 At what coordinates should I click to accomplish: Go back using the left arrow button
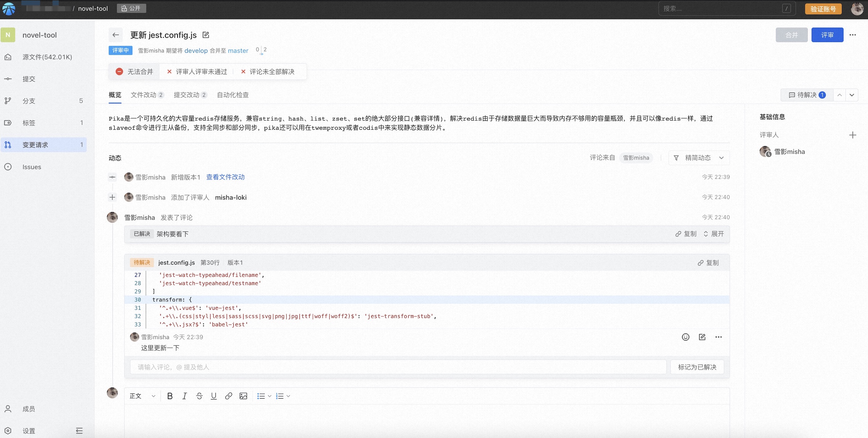click(116, 35)
